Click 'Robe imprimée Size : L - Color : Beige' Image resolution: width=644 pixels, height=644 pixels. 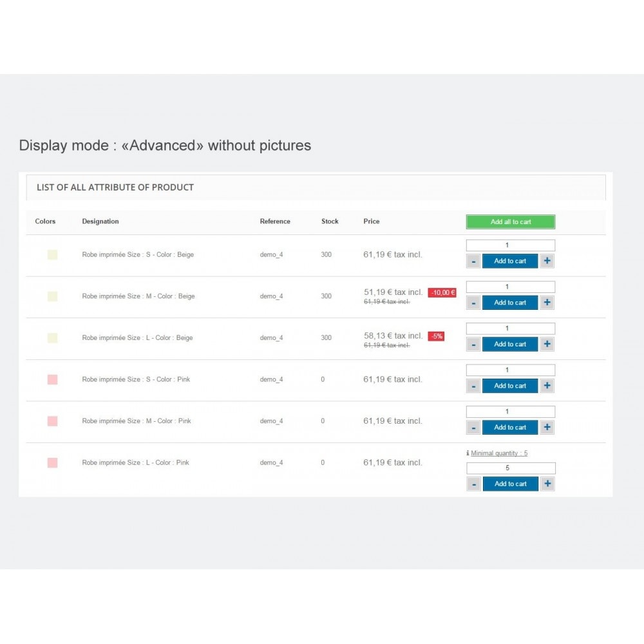pos(137,338)
